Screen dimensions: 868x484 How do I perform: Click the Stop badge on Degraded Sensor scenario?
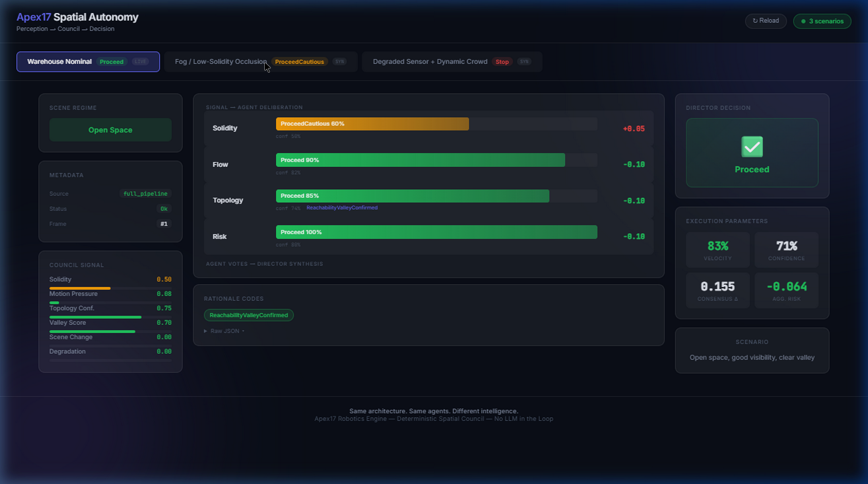point(502,61)
